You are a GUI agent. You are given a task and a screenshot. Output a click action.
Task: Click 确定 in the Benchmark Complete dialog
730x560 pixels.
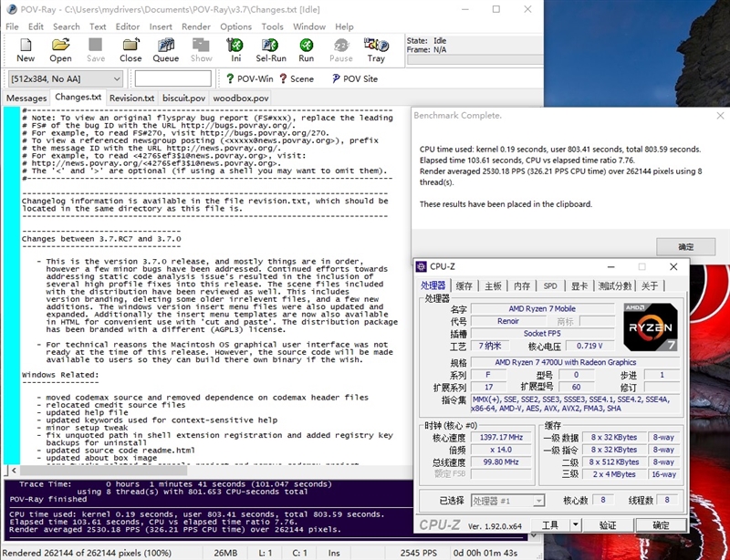685,246
